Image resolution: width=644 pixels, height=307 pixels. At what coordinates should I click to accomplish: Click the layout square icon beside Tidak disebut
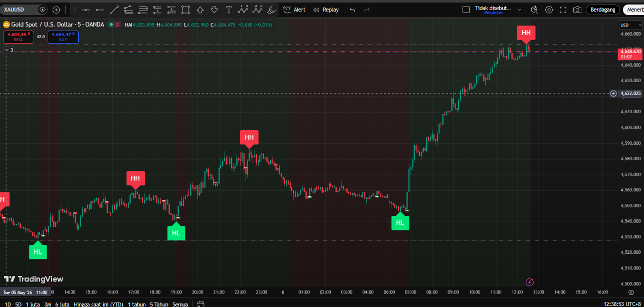coord(466,10)
